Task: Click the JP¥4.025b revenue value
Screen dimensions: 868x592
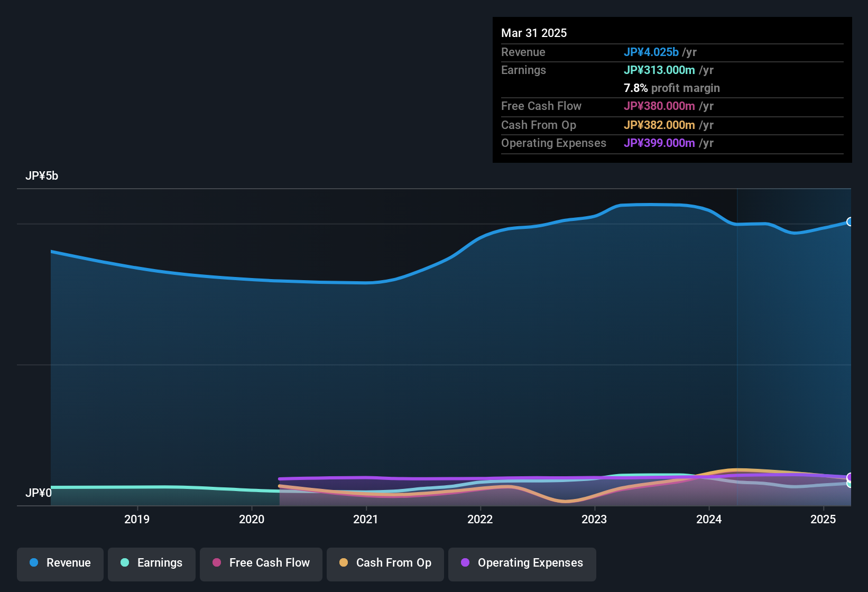Action: (651, 52)
